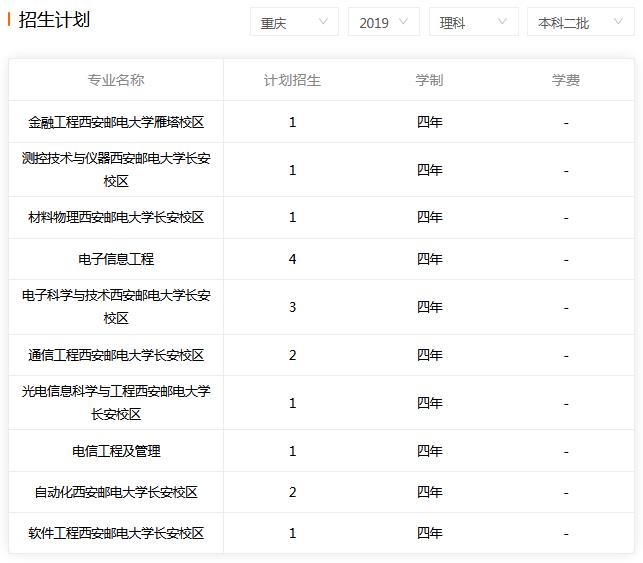This screenshot has width=643, height=563.
Task: Select 自动化西安邮电大学长安校区 major name
Action: coord(116,492)
